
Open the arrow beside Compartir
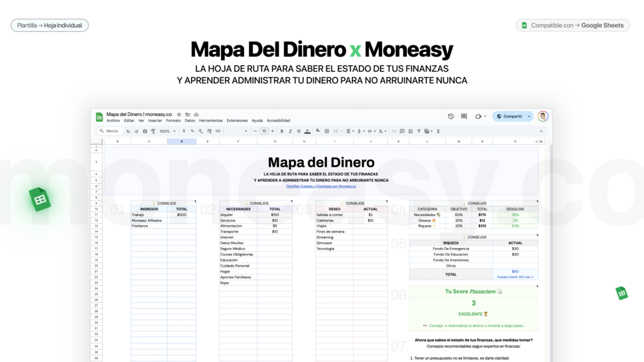529,116
